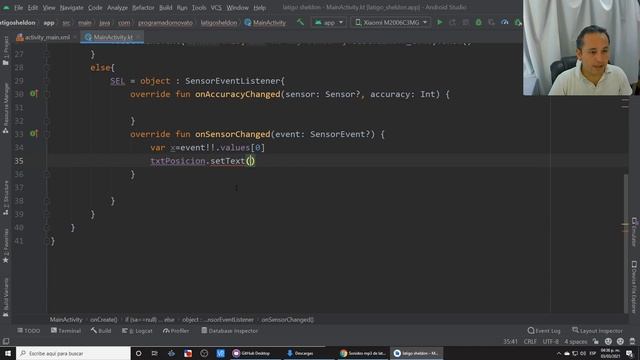The width and height of the screenshot is (640, 360).
Task: Open the Terminal tool window
Action: click(x=66, y=331)
